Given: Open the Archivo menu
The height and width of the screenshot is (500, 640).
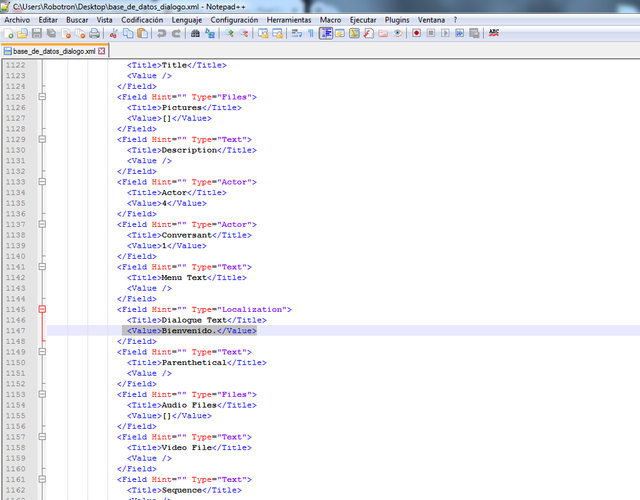Looking at the screenshot, I should point(17,20).
